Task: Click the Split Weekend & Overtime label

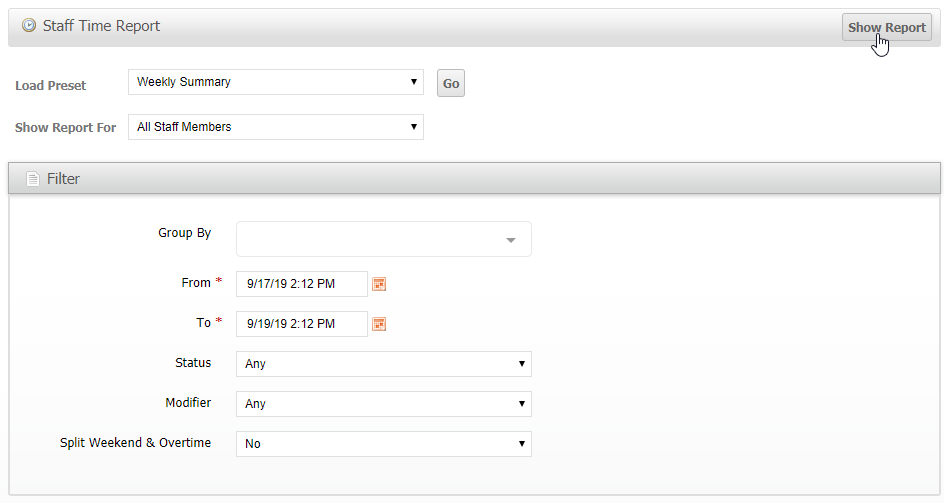Action: coord(135,443)
